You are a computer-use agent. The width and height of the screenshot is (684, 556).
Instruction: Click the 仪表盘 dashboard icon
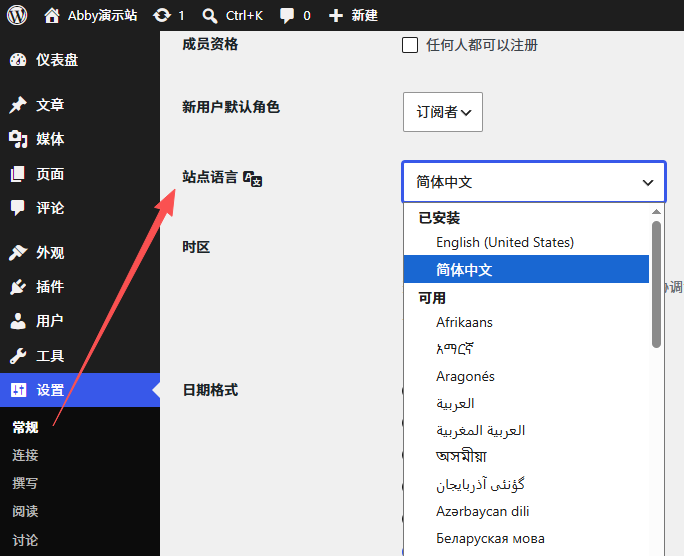[x=18, y=60]
